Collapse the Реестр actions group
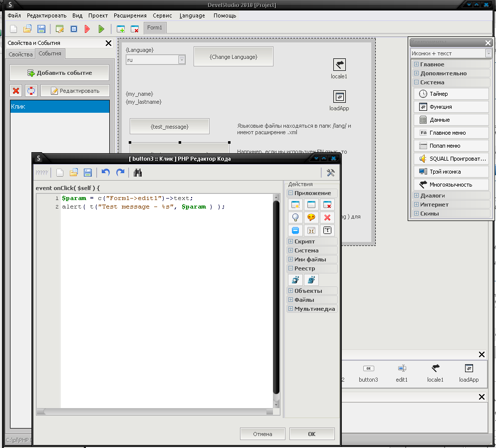This screenshot has width=496, height=448. (x=291, y=268)
